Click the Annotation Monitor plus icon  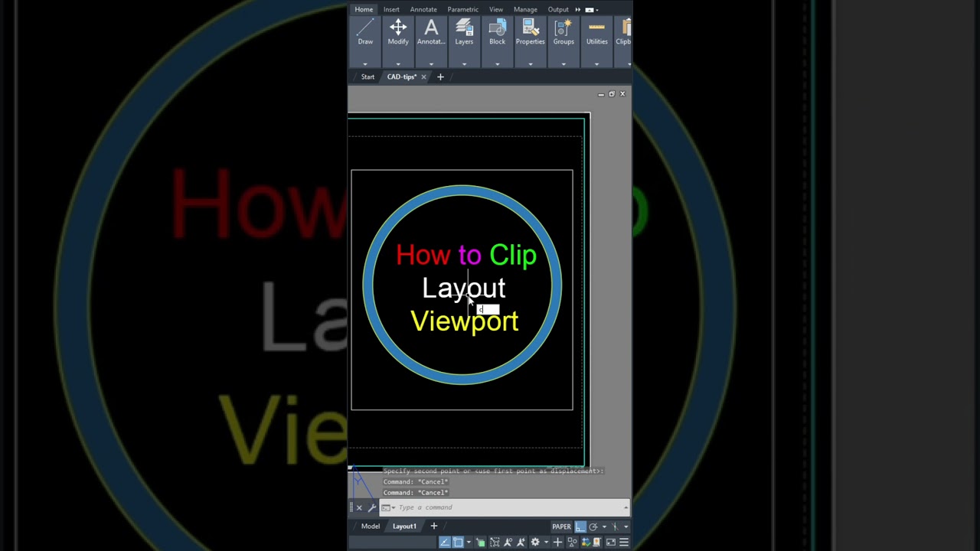557,542
